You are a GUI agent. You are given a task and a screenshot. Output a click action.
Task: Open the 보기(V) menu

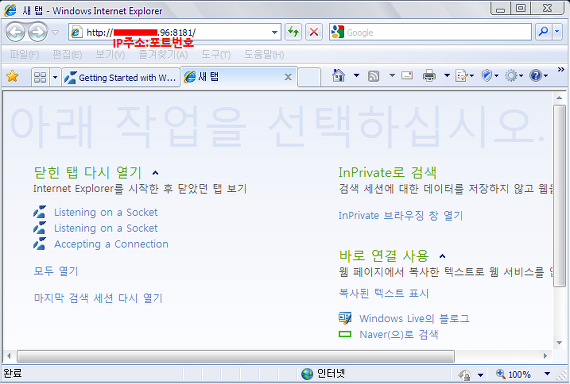pos(110,55)
